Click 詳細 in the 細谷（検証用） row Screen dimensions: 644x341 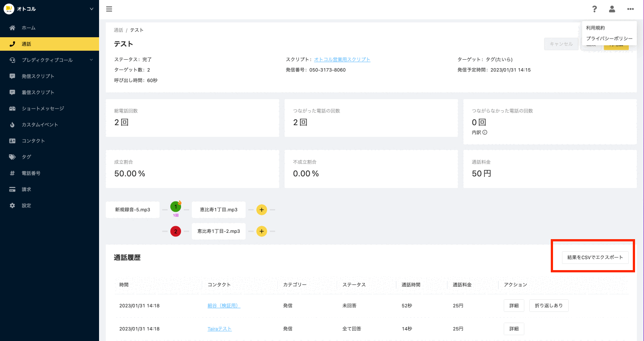click(x=514, y=306)
